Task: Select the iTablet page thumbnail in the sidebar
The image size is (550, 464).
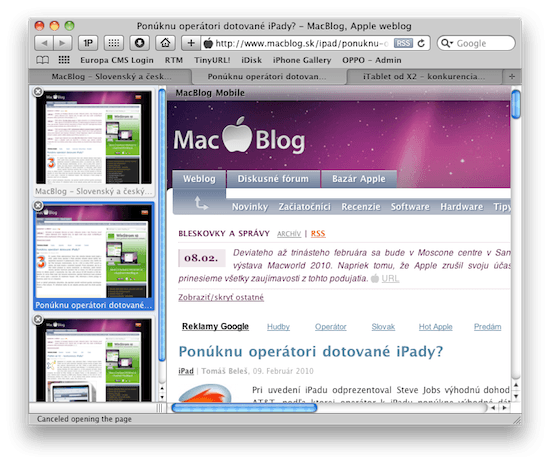Action: pyautogui.click(x=94, y=360)
